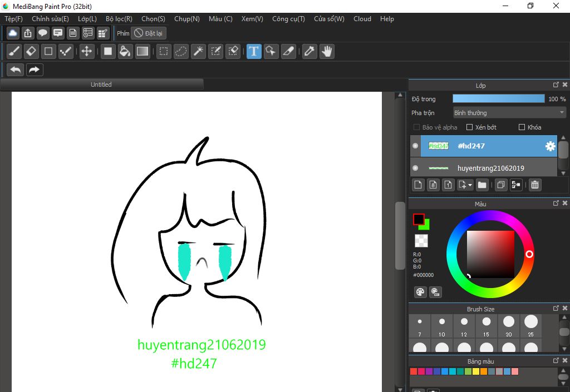Toggle the Bảo vệ alpha checkbox
The image size is (570, 392).
coord(416,127)
